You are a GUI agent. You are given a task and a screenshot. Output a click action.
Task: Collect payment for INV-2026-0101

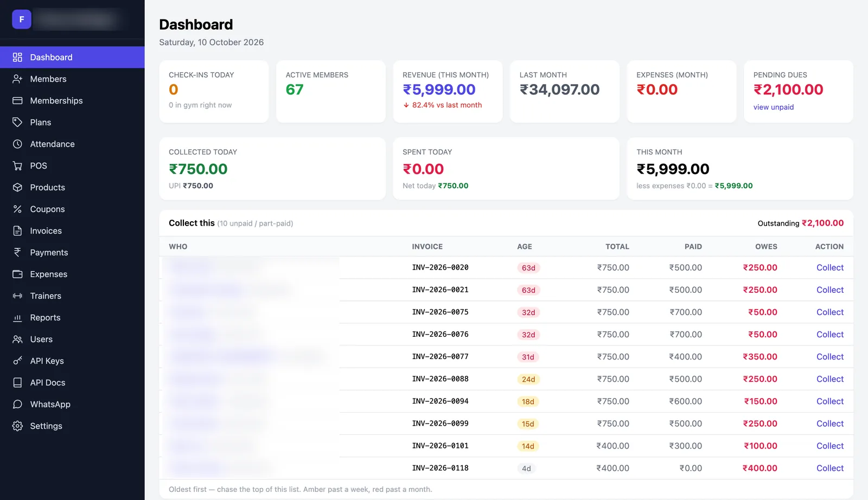tap(830, 446)
